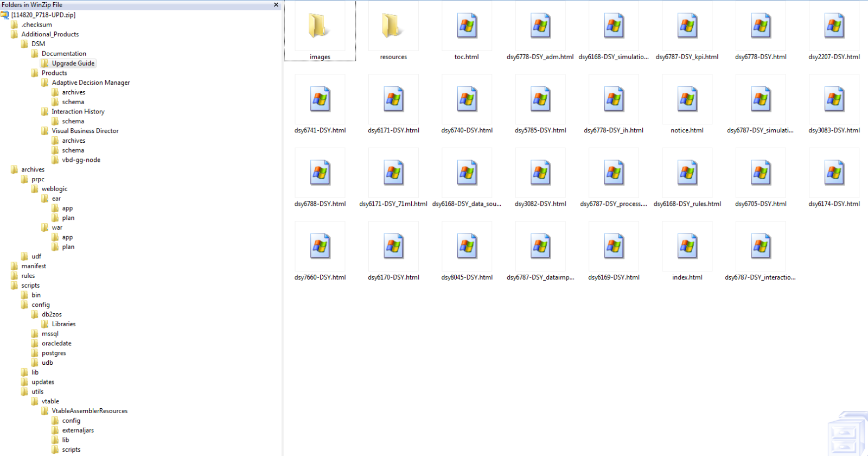Select dsy6740-DSY.html file icon
The height and width of the screenshot is (456, 868).
467,99
